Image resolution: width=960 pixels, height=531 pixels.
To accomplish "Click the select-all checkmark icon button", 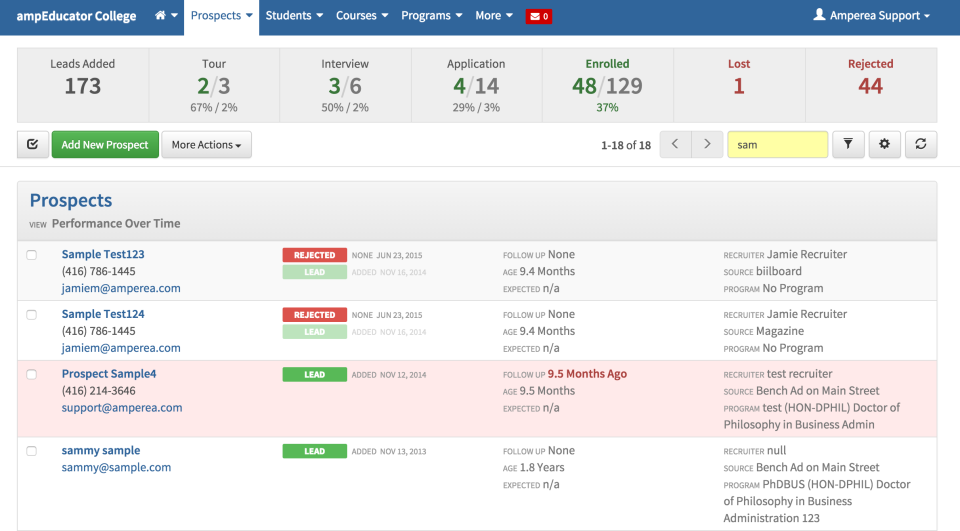I will [x=33, y=145].
